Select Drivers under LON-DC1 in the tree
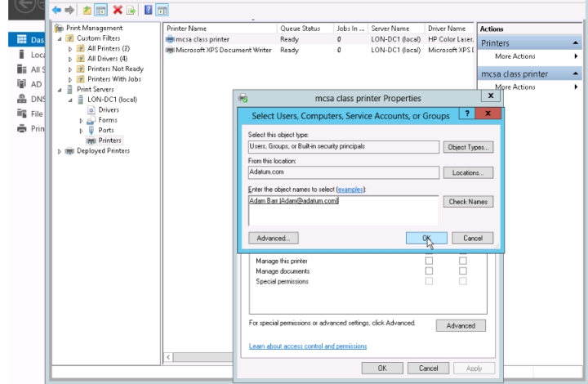The image size is (588, 384). (x=108, y=109)
